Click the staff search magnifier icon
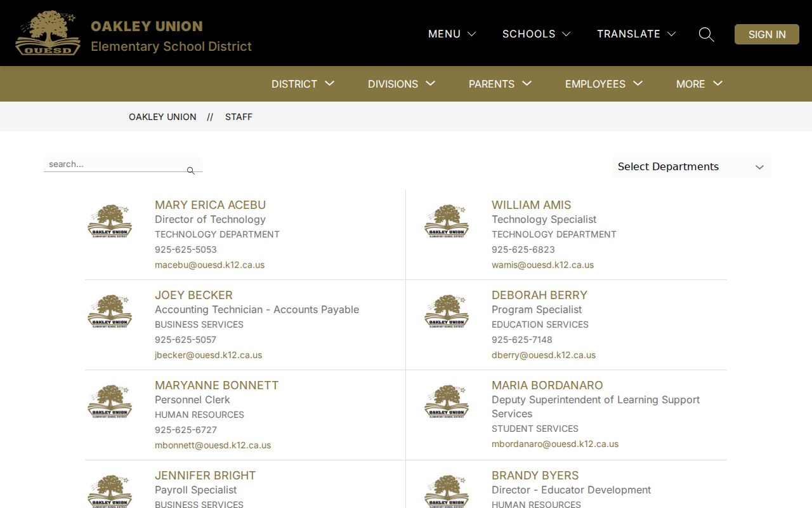The width and height of the screenshot is (812, 508). [x=190, y=170]
